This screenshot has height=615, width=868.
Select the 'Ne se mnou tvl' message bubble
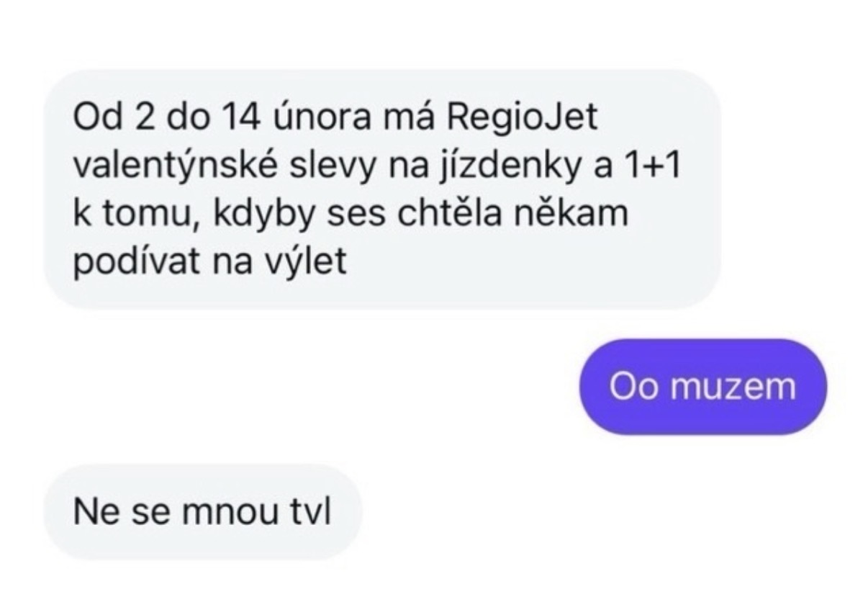202,512
